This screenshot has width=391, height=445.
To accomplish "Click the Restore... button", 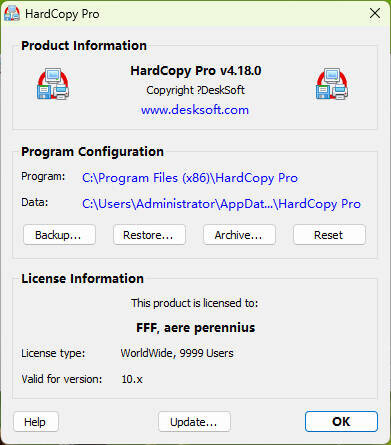I will tap(149, 235).
